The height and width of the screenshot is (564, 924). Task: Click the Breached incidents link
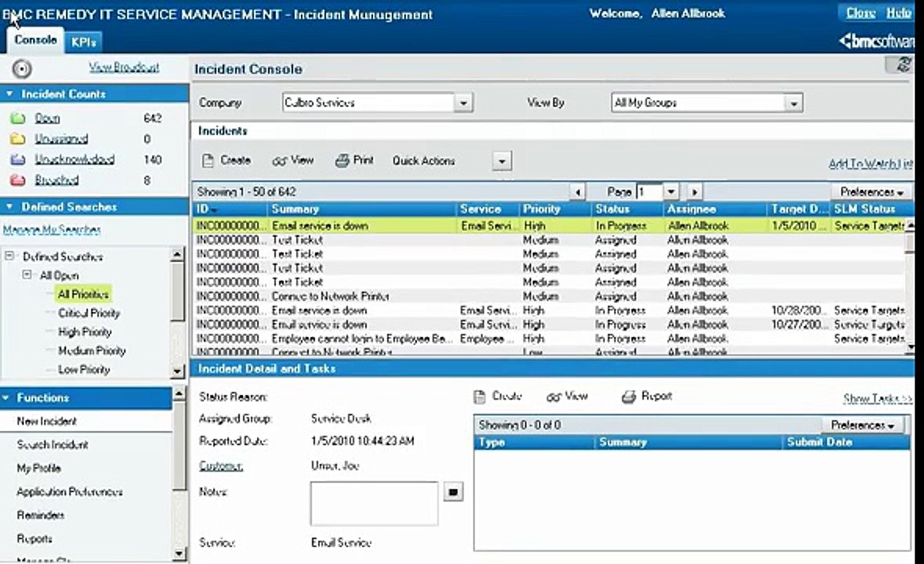[x=56, y=180]
